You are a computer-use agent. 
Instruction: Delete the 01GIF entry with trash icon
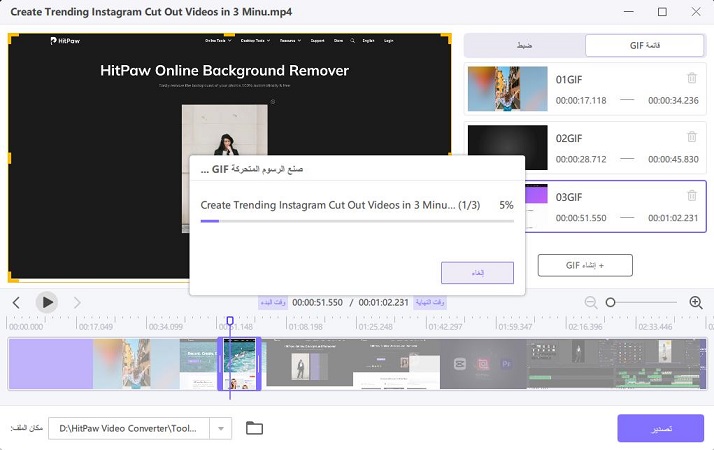[692, 78]
